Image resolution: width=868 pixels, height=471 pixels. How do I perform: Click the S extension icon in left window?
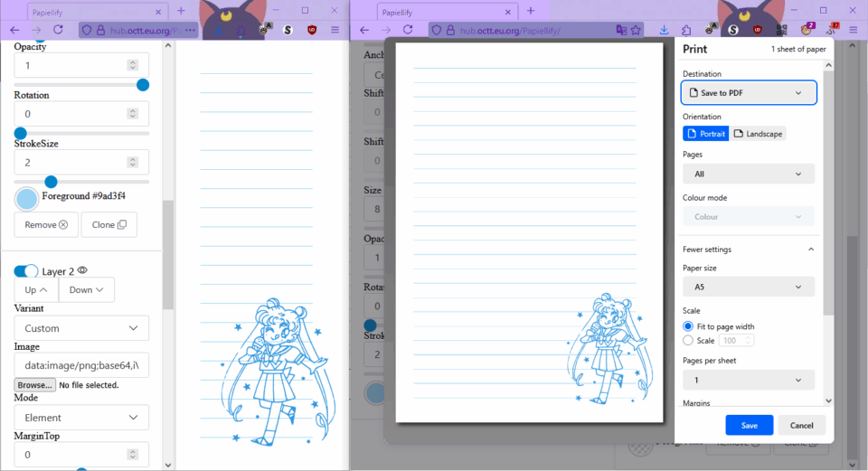[288, 30]
